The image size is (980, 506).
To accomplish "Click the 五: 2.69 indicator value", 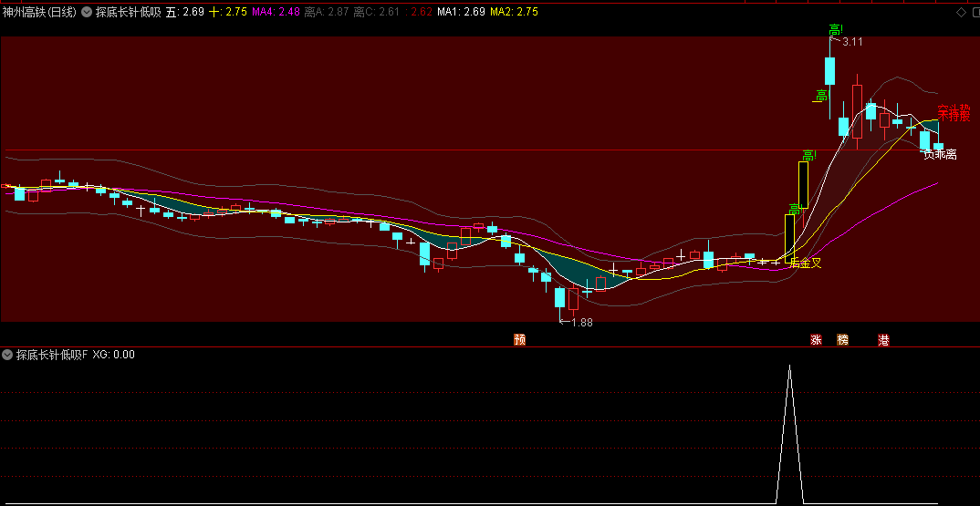I will click(185, 12).
